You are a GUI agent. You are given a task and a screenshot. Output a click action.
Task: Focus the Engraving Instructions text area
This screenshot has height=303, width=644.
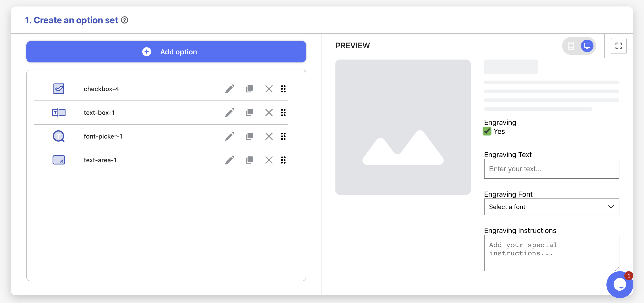click(551, 253)
